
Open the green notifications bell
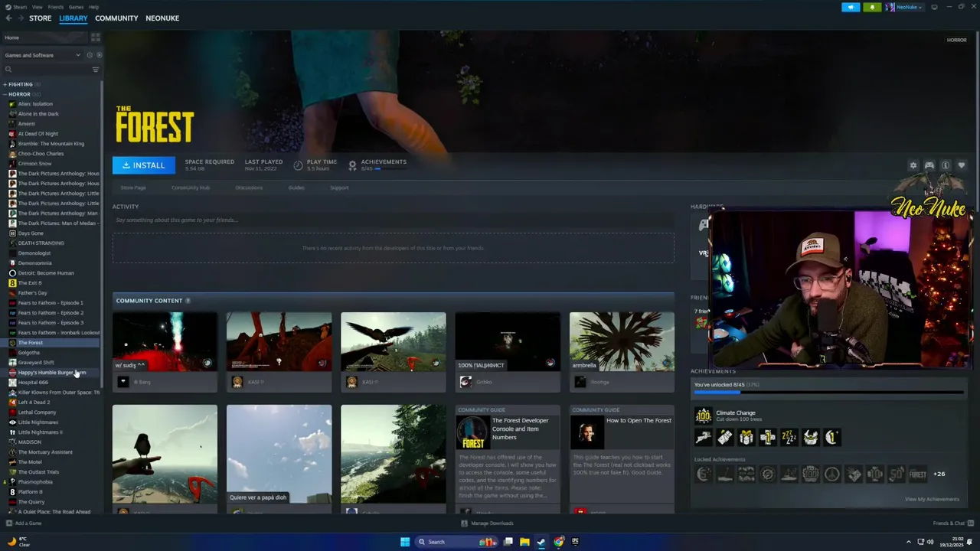(872, 7)
